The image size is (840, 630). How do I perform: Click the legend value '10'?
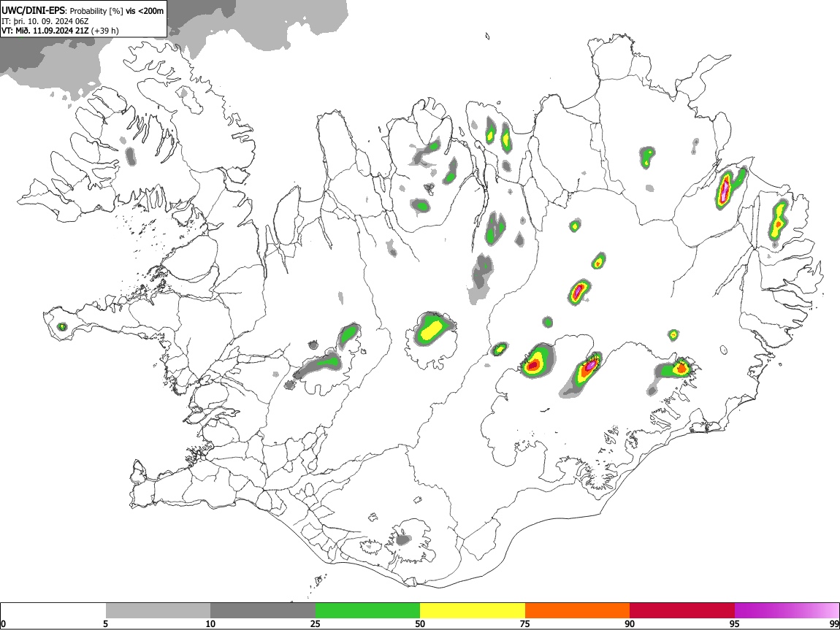(x=210, y=623)
